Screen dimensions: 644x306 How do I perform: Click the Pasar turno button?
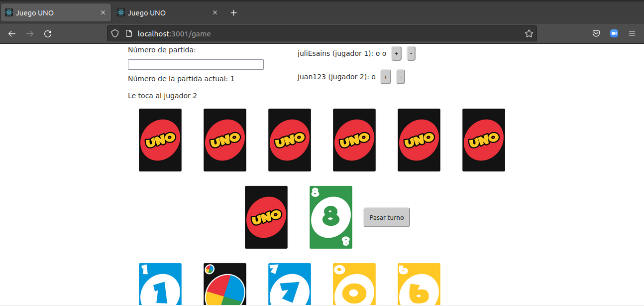(x=387, y=217)
